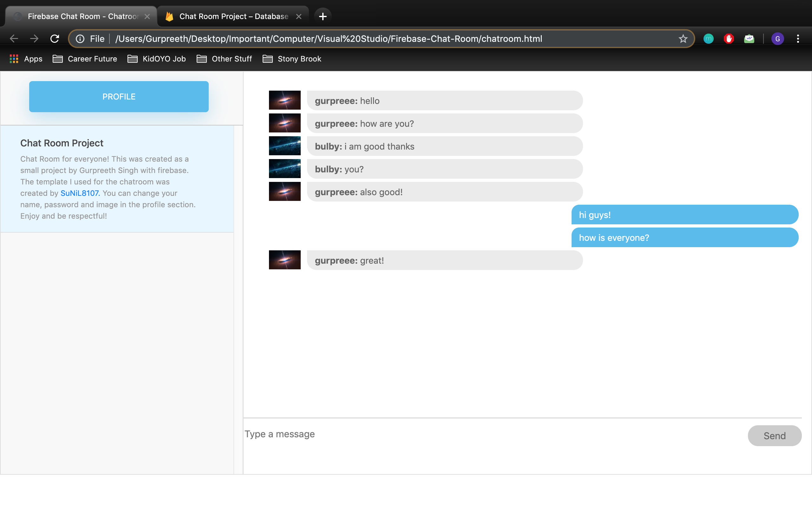Viewport: 812px width, 507px height.
Task: Click the teal circular extension icon
Action: [708, 39]
